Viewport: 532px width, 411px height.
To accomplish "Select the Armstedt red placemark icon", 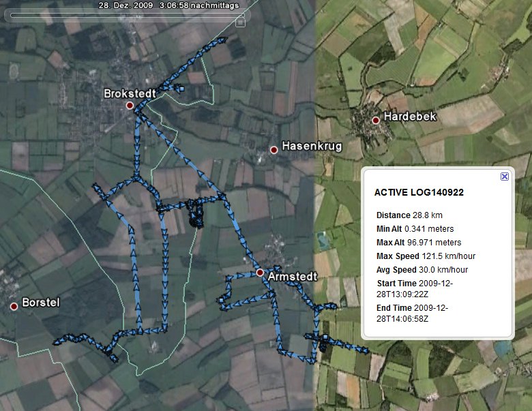I will pyautogui.click(x=260, y=273).
